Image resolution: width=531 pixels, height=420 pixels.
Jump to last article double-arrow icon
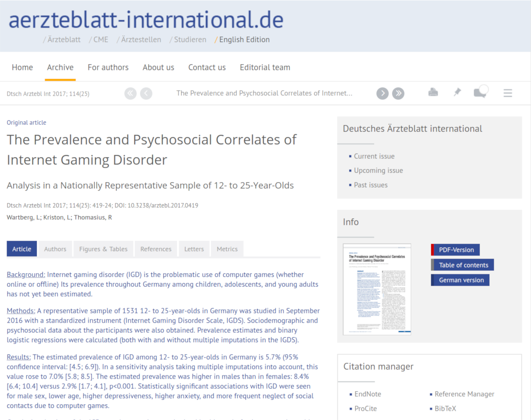pos(398,93)
